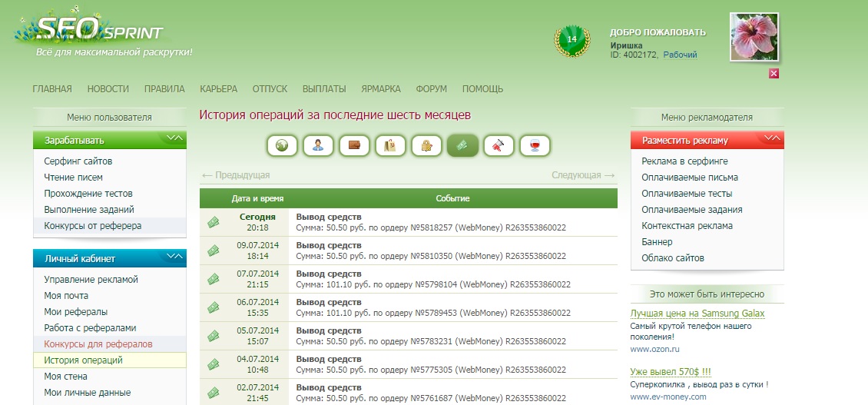
Task: Open Конкурсы от реферера
Action: click(92, 225)
